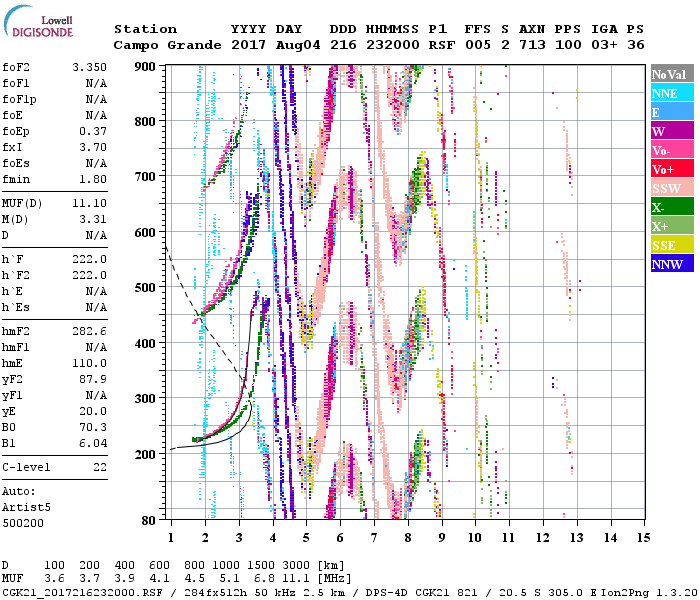Click the NNE cyan legend entry
The width and height of the screenshot is (700, 600).
(x=669, y=94)
